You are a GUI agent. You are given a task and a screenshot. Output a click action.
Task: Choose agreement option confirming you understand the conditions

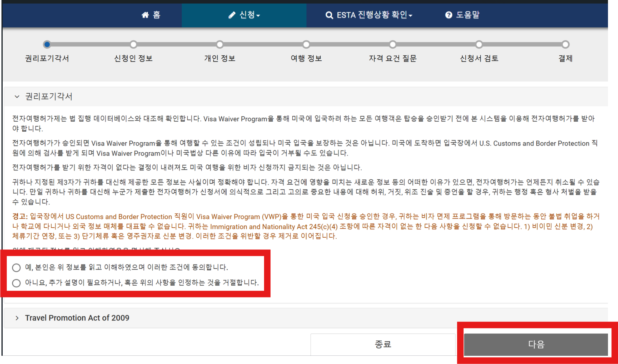coord(127,267)
